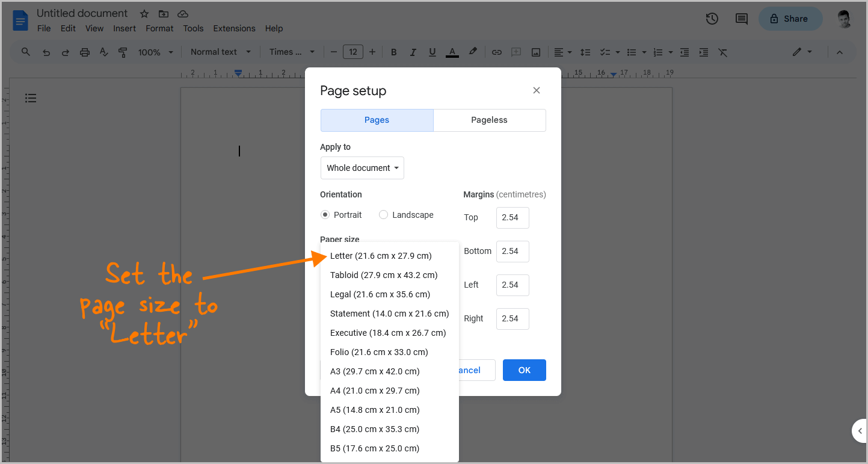Click the paint format tool
The height and width of the screenshot is (464, 868).
[123, 52]
